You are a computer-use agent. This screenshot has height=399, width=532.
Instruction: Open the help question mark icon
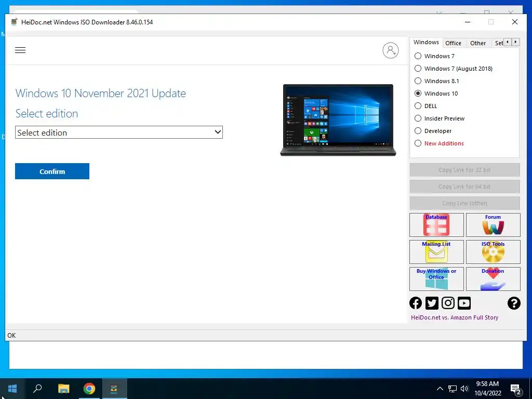tap(514, 303)
